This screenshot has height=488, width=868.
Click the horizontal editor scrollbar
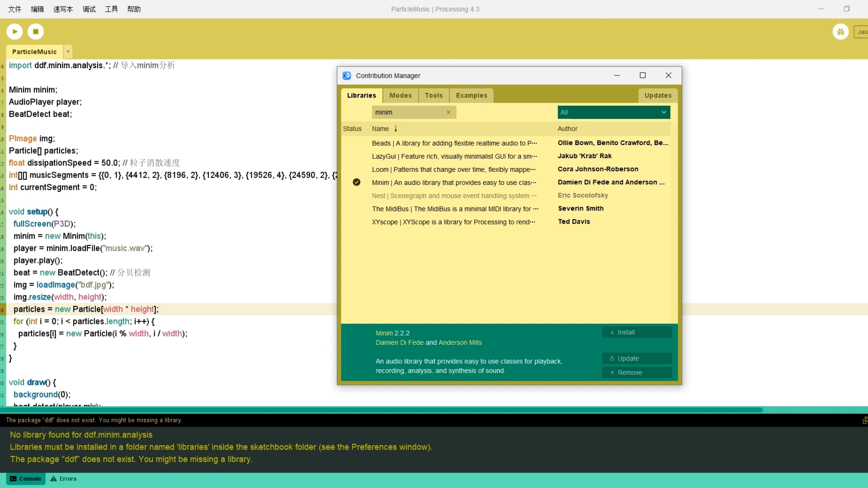click(x=382, y=410)
